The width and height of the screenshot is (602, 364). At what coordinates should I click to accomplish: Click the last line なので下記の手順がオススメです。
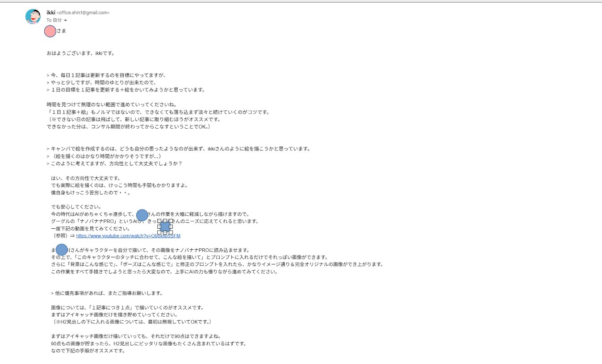pos(88,351)
